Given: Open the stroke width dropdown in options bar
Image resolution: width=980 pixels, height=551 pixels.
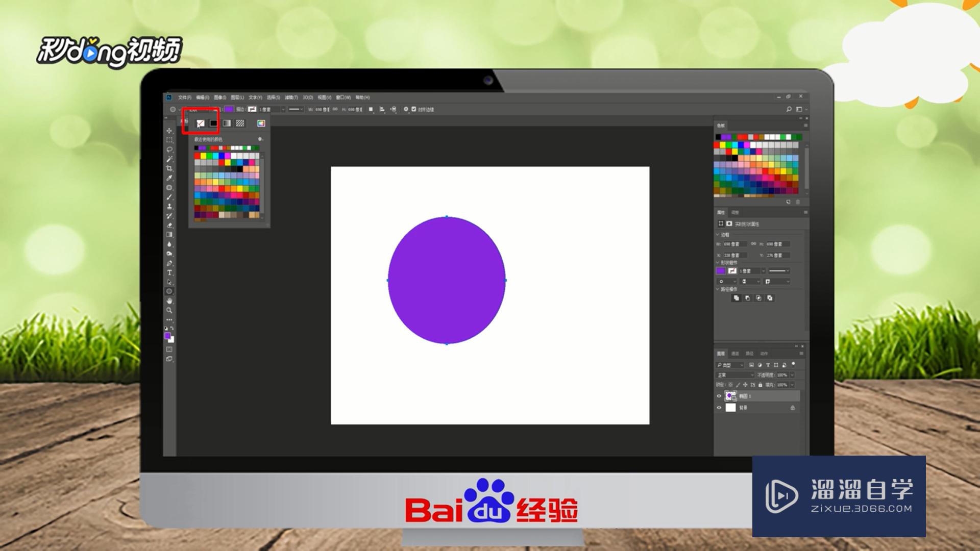Looking at the screenshot, I should pyautogui.click(x=283, y=109).
